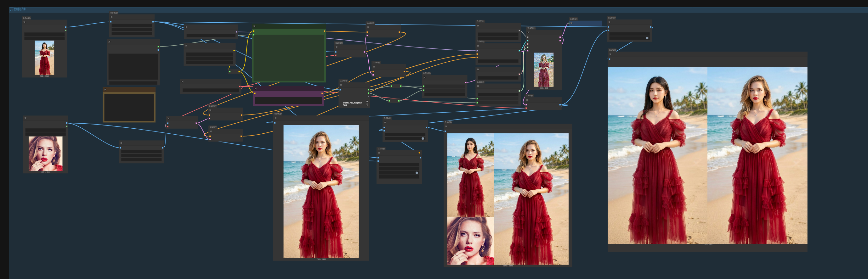This screenshot has width=868, height=279.
Task: Click the collapse dot on the 0.573秒 node
Action: click(x=527, y=100)
